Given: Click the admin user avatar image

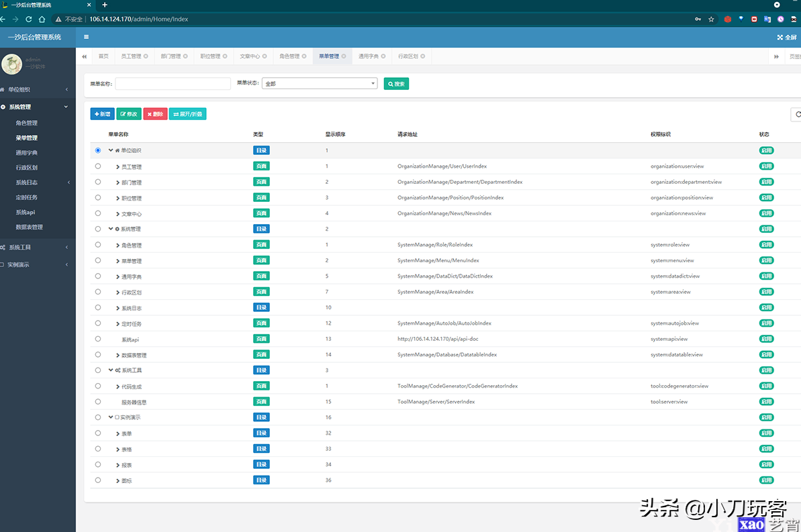Looking at the screenshot, I should pyautogui.click(x=13, y=63).
